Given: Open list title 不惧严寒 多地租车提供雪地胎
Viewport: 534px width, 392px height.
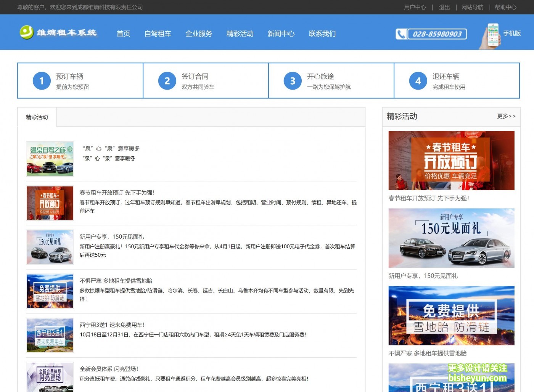Looking at the screenshot, I should (x=116, y=281).
